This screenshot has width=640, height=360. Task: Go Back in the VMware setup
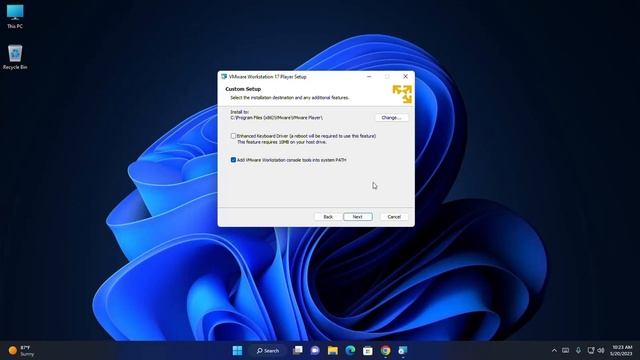point(328,217)
